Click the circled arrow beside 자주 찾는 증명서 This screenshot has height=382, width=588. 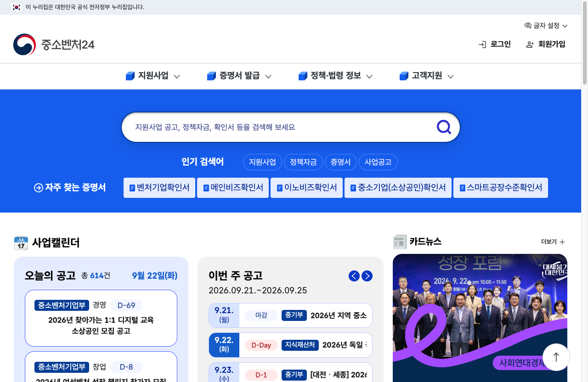pyautogui.click(x=39, y=188)
